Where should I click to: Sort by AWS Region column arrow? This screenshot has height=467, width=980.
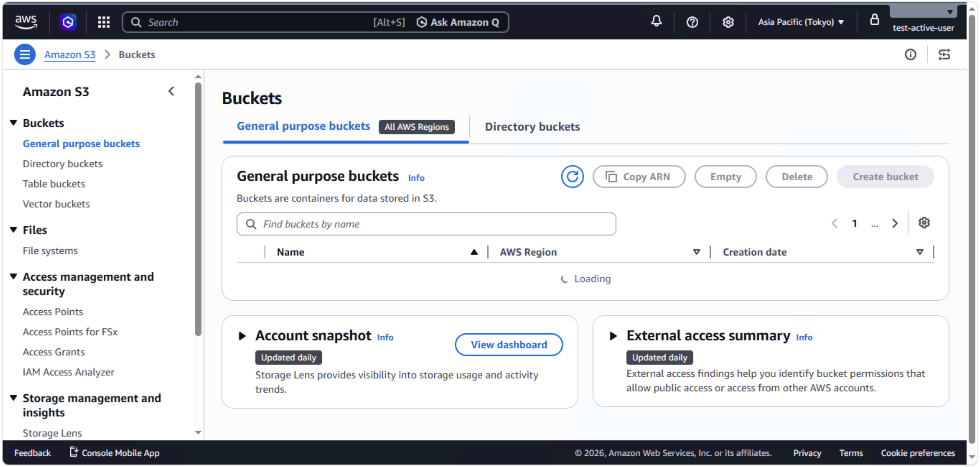tap(696, 252)
